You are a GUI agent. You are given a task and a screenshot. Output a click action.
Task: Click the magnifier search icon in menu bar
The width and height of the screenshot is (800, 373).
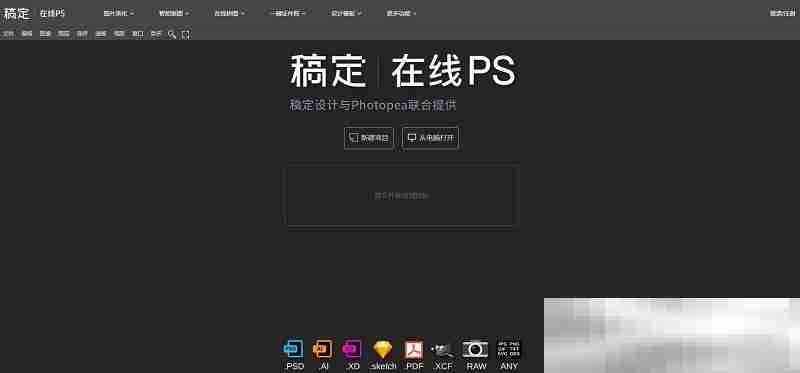172,34
